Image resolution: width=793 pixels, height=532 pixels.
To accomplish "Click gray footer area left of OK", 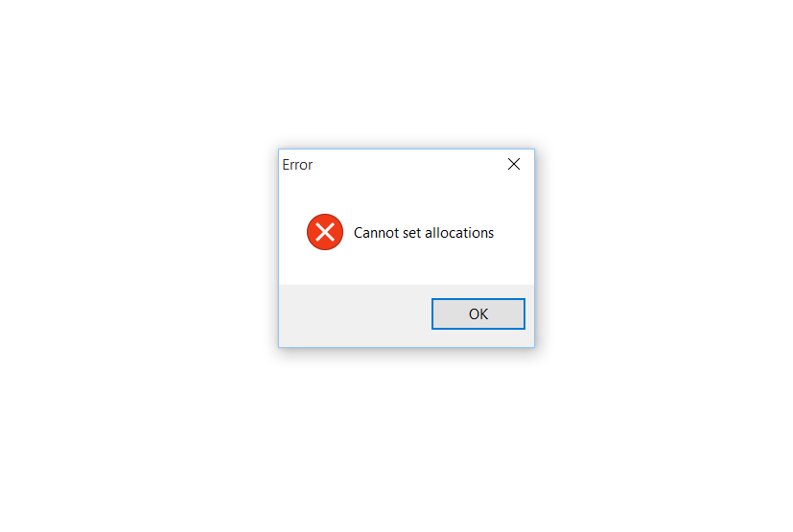I will pyautogui.click(x=354, y=315).
